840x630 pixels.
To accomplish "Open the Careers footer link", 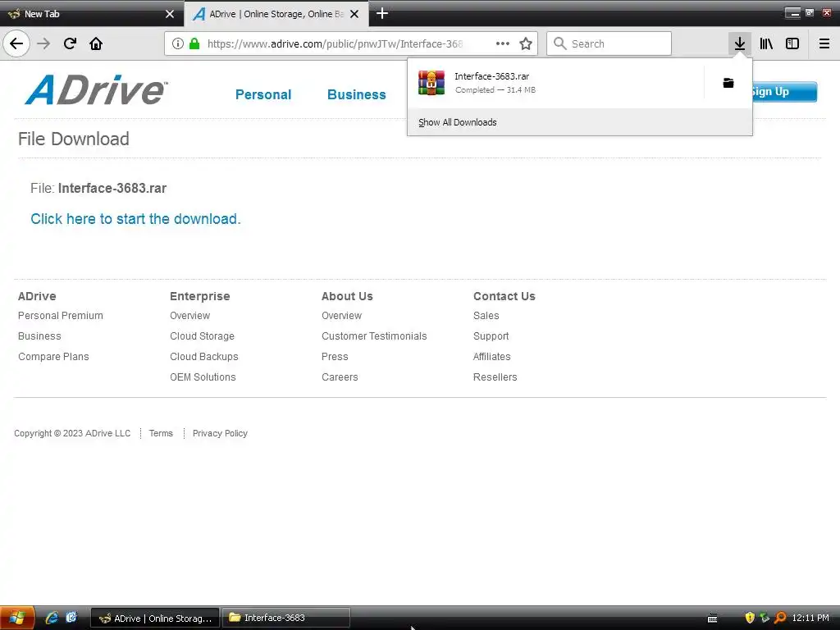I will coord(340,377).
